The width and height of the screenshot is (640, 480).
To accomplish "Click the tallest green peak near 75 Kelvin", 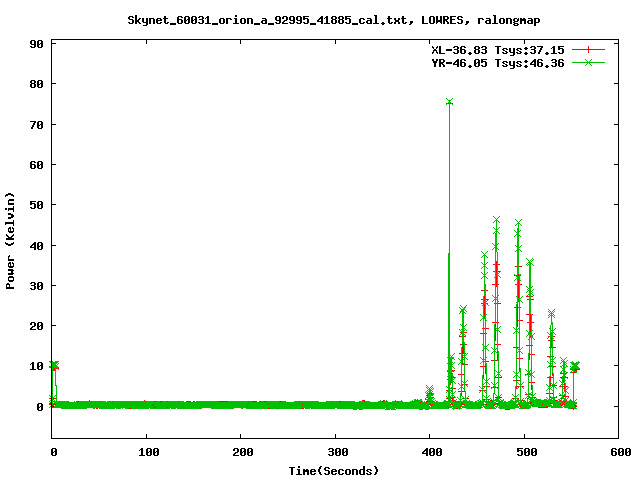I will tap(449, 102).
